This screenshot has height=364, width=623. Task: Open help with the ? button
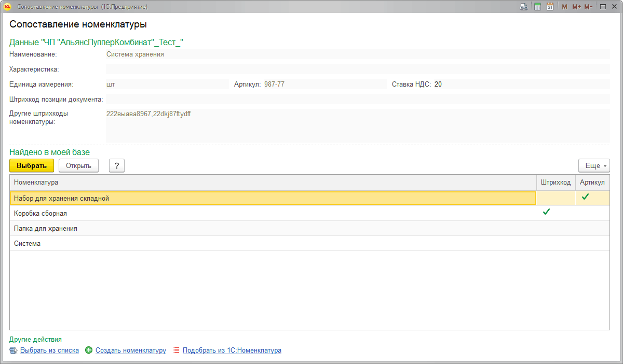pyautogui.click(x=117, y=165)
